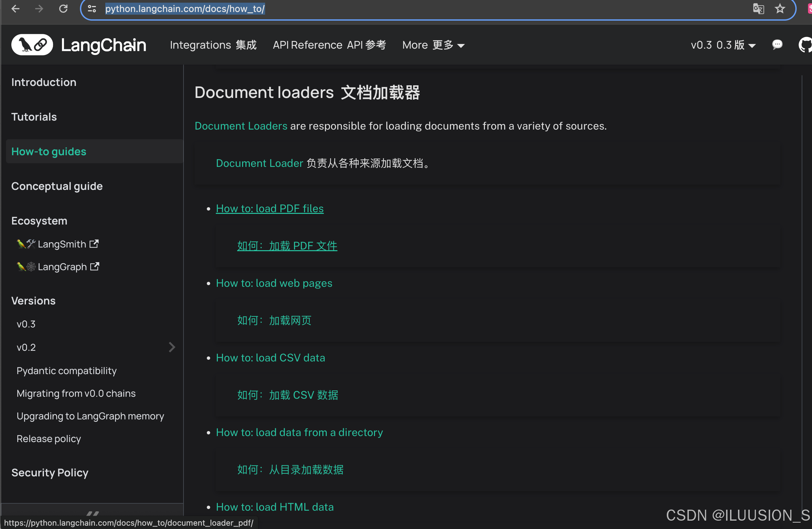This screenshot has width=812, height=529.
Task: Open API Reference in navbar
Action: click(329, 45)
